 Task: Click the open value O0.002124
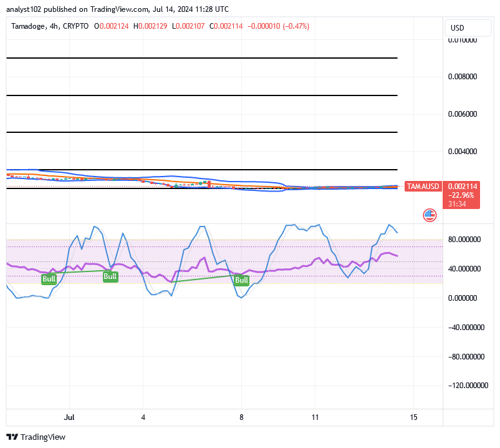point(112,26)
